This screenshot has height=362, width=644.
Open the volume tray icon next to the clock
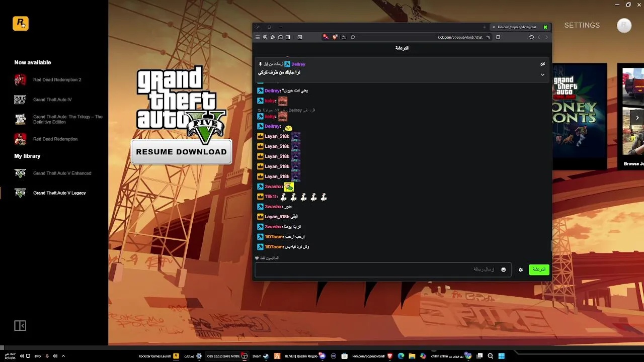tap(22, 356)
